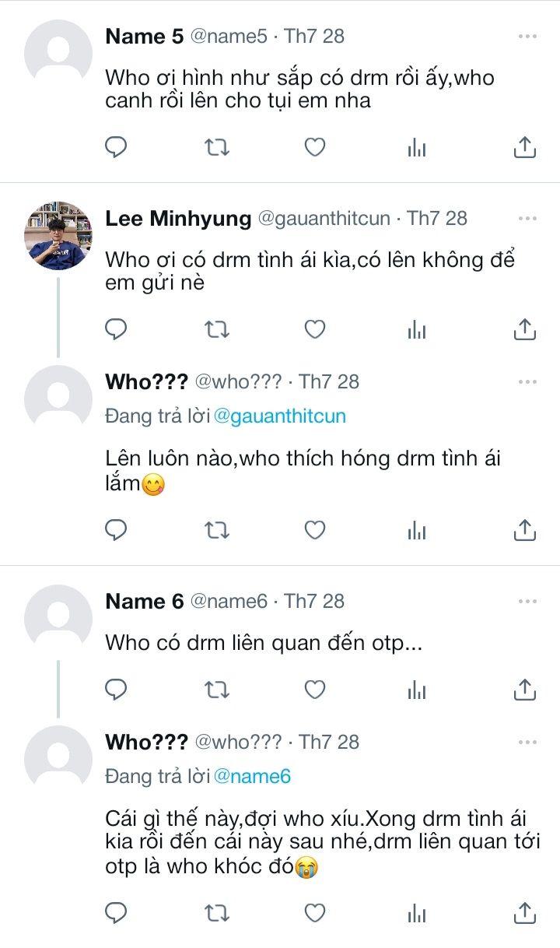Open Lee Minhyung's profile by display name
Image resolution: width=560 pixels, height=948 pixels.
point(178,219)
